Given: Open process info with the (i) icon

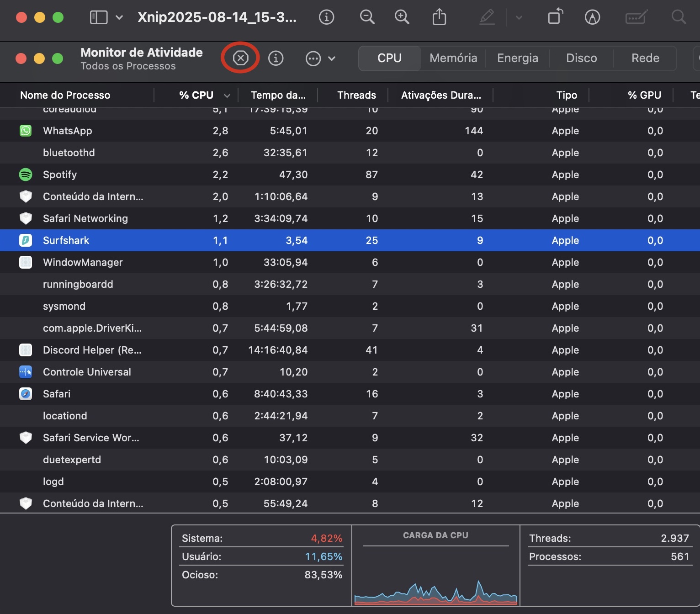Looking at the screenshot, I should click(276, 58).
